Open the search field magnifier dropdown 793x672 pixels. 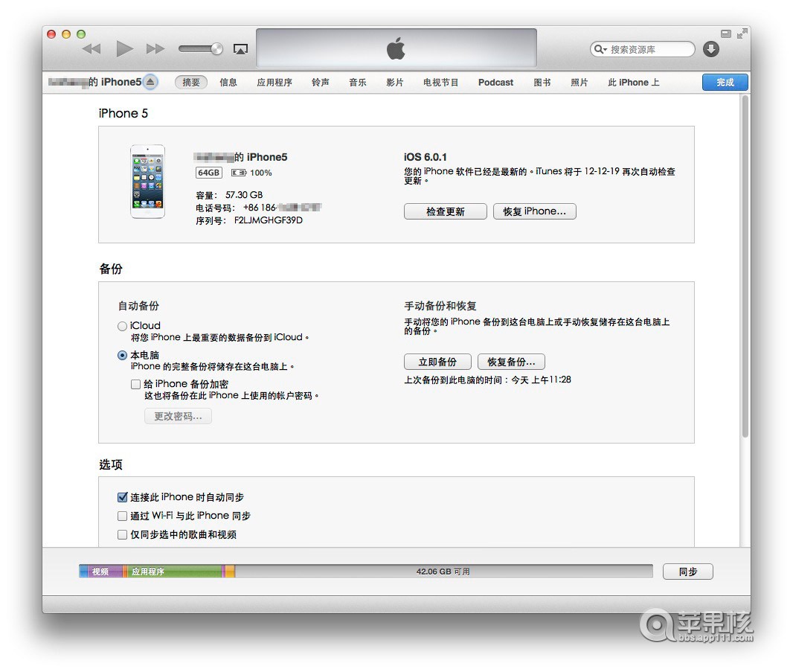600,48
